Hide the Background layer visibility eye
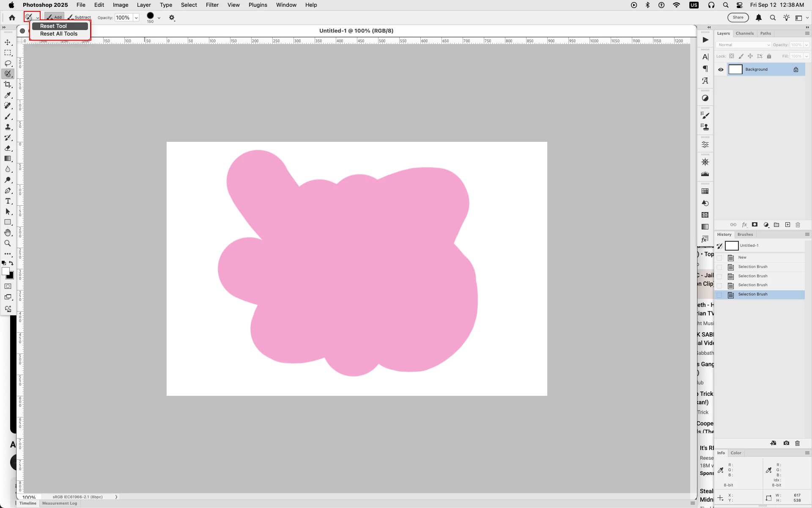 click(721, 70)
